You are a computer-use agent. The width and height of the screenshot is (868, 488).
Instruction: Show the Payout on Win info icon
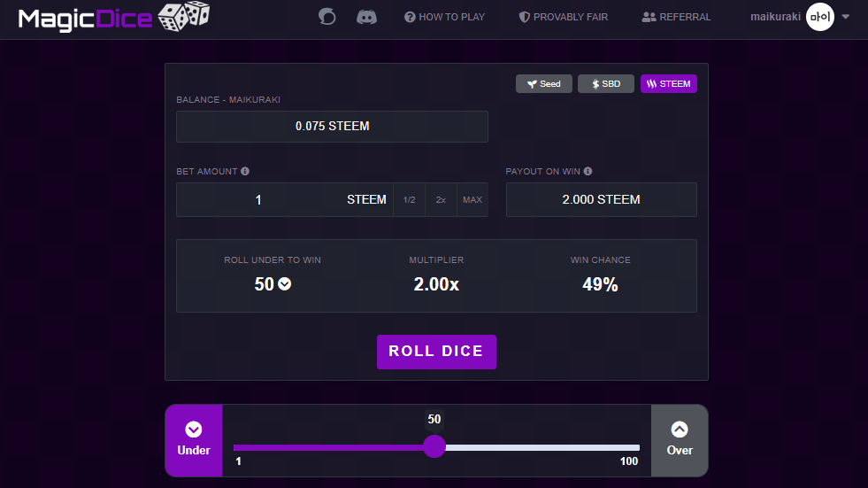tap(588, 171)
